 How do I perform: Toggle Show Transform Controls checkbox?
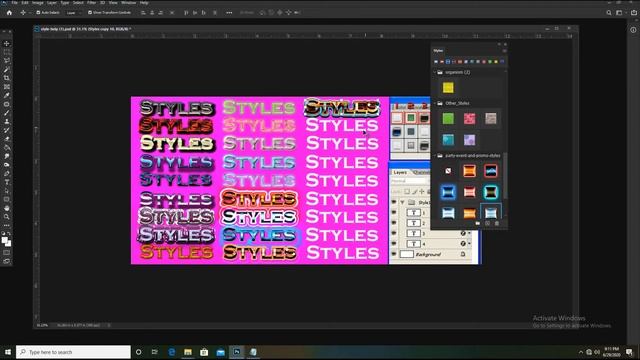[x=90, y=13]
